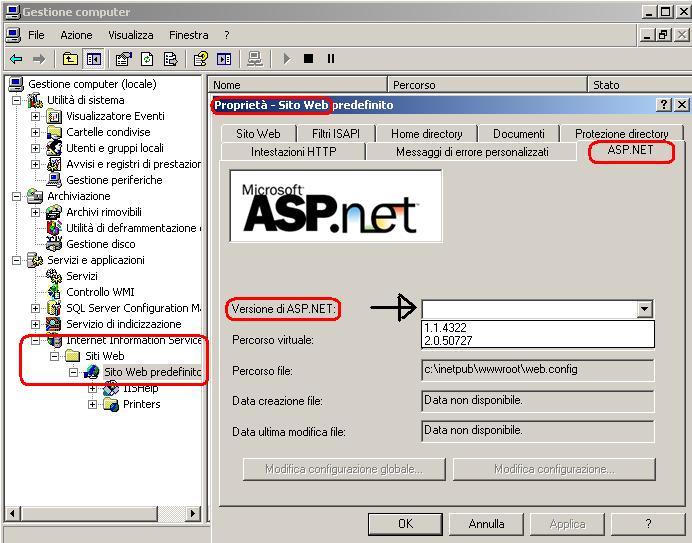
Task: Switch to the Sito Web tab
Action: (x=258, y=133)
